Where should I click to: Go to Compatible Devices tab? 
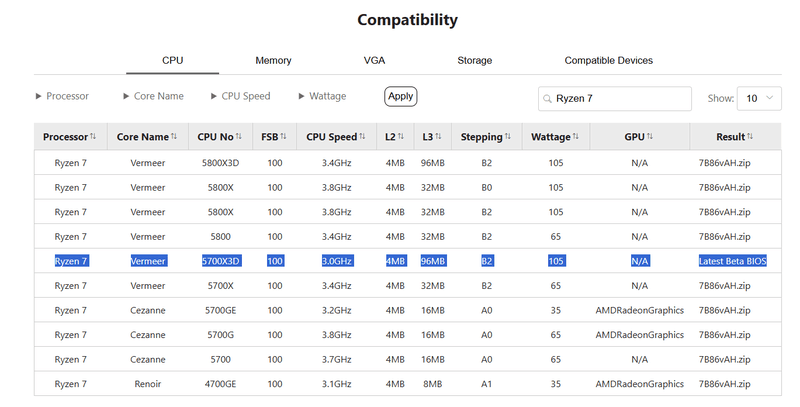tap(609, 60)
